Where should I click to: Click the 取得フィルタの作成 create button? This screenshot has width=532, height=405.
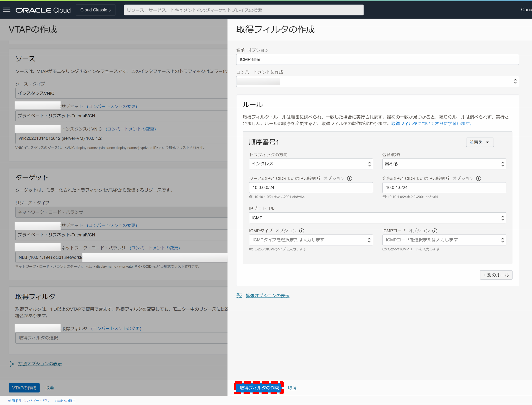[259, 388]
